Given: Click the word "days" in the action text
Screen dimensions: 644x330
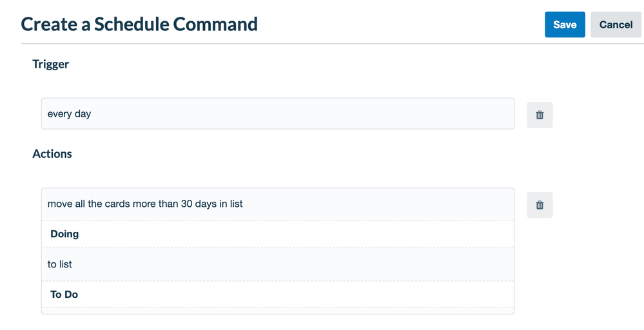Looking at the screenshot, I should [206, 204].
